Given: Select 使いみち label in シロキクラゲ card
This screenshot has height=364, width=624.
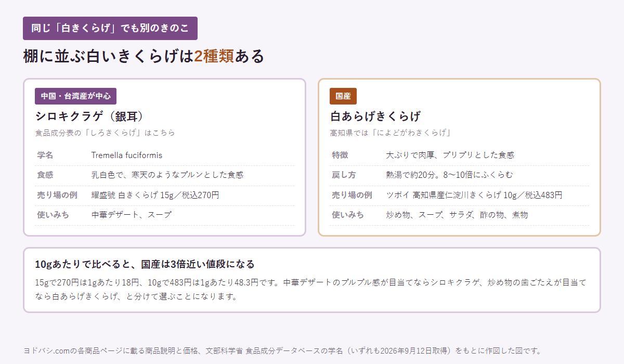Looking at the screenshot, I should coord(53,215).
